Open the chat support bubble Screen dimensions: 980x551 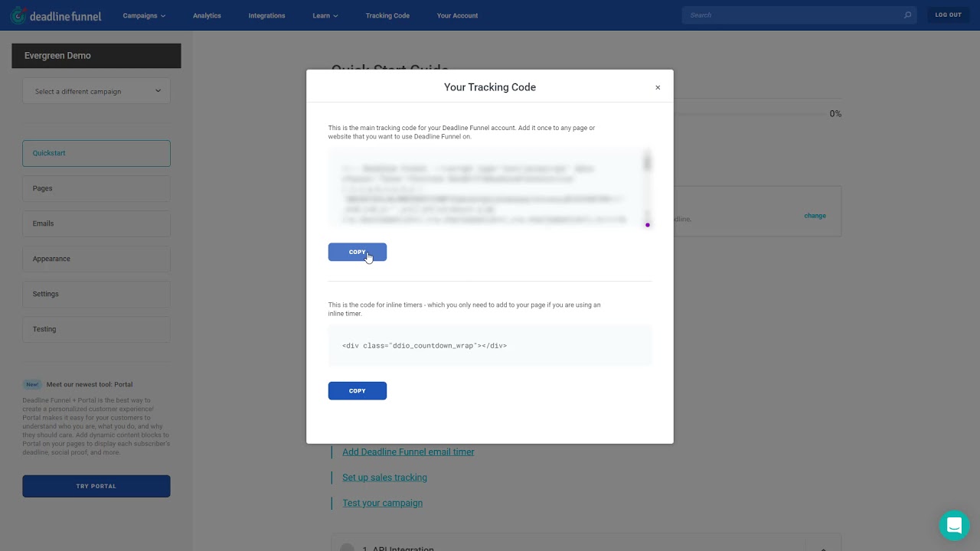click(954, 526)
